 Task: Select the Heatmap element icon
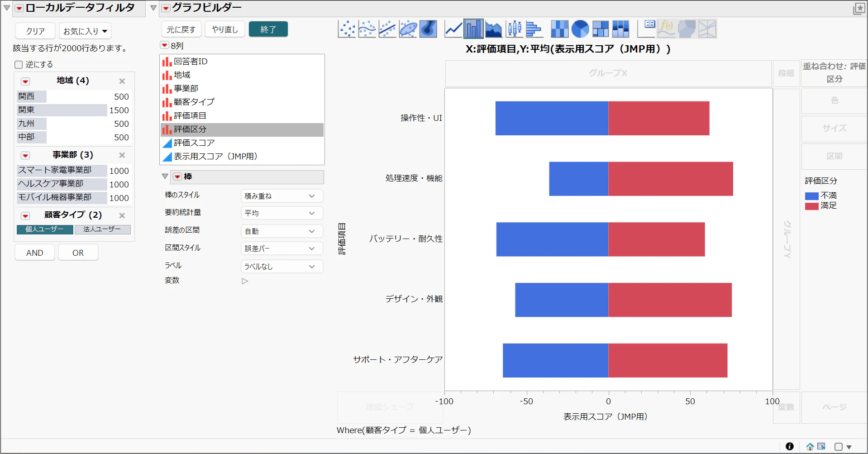tap(560, 29)
